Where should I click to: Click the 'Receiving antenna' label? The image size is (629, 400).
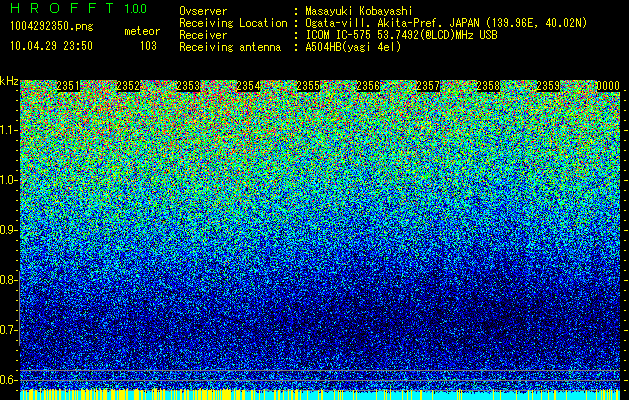(x=230, y=47)
